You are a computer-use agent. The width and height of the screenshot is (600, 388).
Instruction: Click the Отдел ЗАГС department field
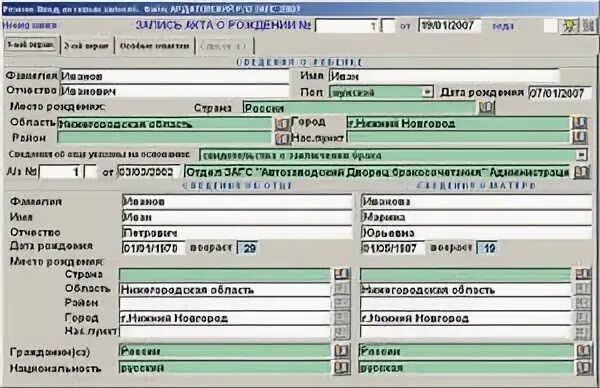coord(378,172)
